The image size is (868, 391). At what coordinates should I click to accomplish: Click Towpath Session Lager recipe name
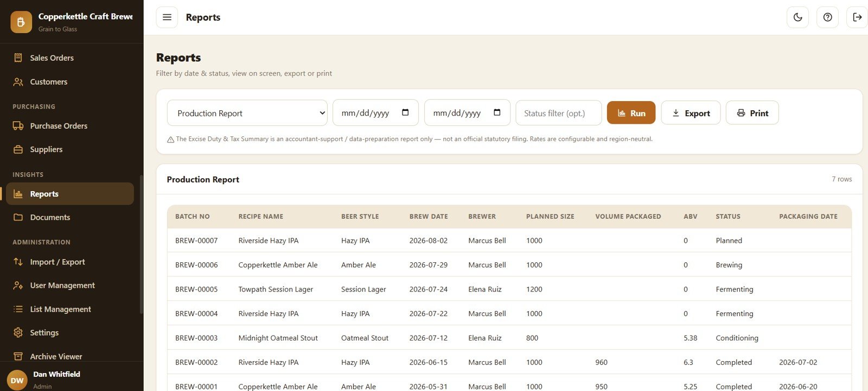point(276,289)
